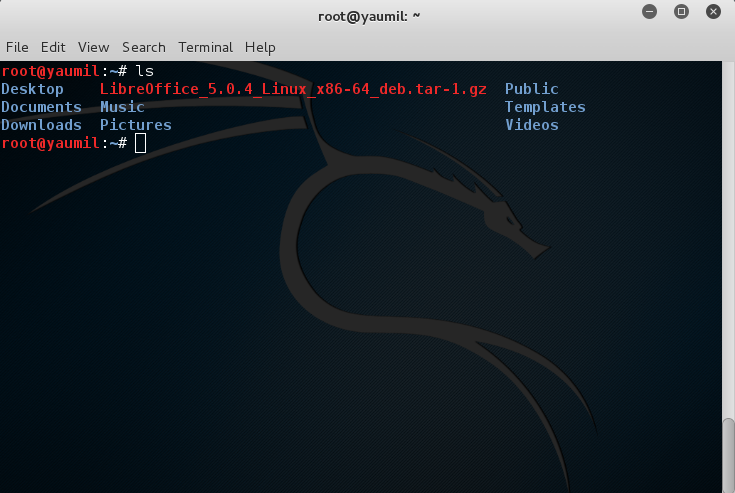Close the terminal window
735x493 pixels.
tap(713, 12)
